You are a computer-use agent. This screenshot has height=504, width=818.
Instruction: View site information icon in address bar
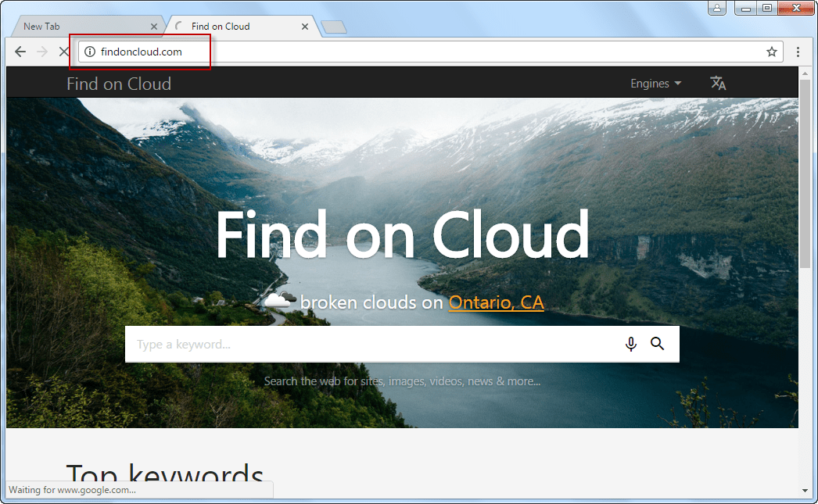tap(90, 52)
